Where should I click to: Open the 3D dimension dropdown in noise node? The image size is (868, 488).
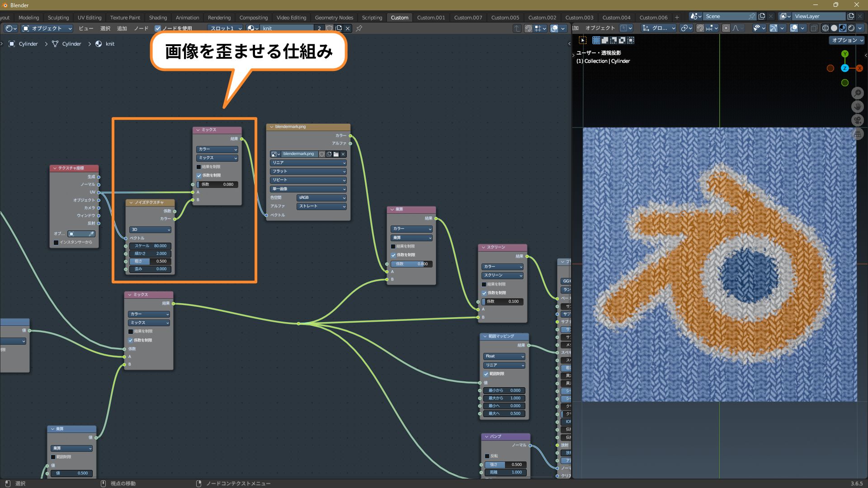tap(150, 230)
